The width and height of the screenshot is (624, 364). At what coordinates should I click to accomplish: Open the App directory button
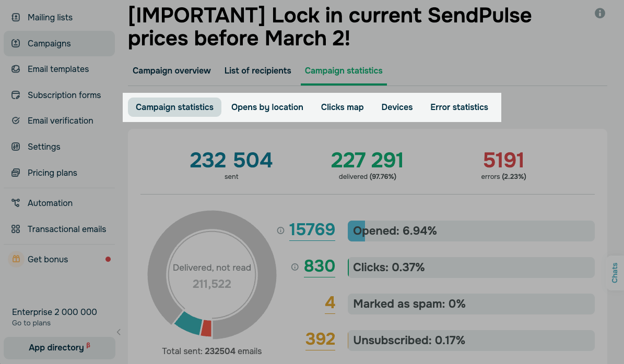click(x=59, y=348)
